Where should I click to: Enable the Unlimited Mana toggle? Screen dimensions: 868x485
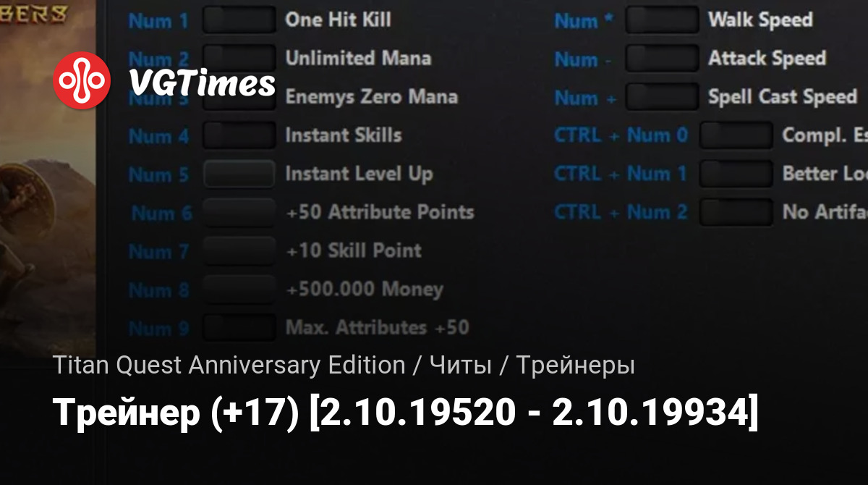(x=239, y=58)
